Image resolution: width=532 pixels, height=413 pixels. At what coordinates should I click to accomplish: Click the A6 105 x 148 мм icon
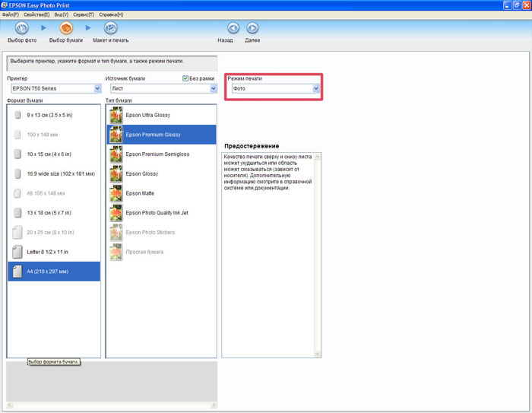[17, 193]
